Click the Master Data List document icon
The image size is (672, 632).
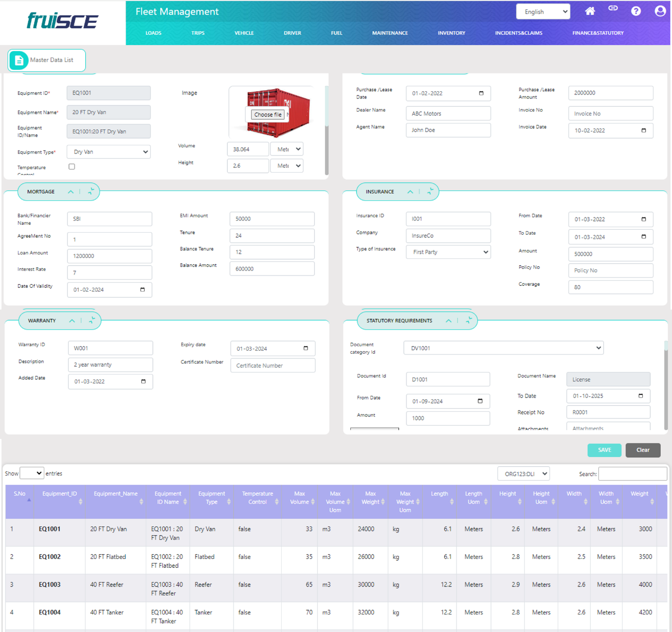click(x=19, y=60)
